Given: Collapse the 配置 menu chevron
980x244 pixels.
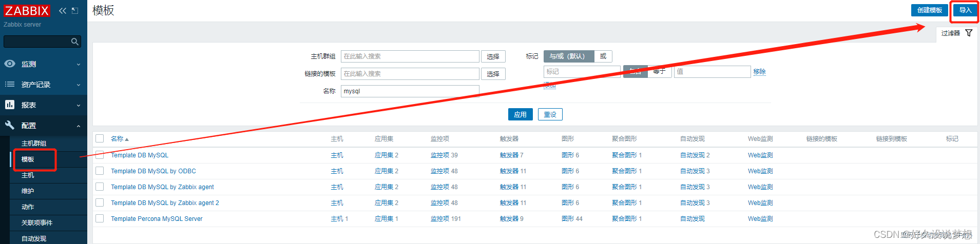Looking at the screenshot, I should coord(79,126).
